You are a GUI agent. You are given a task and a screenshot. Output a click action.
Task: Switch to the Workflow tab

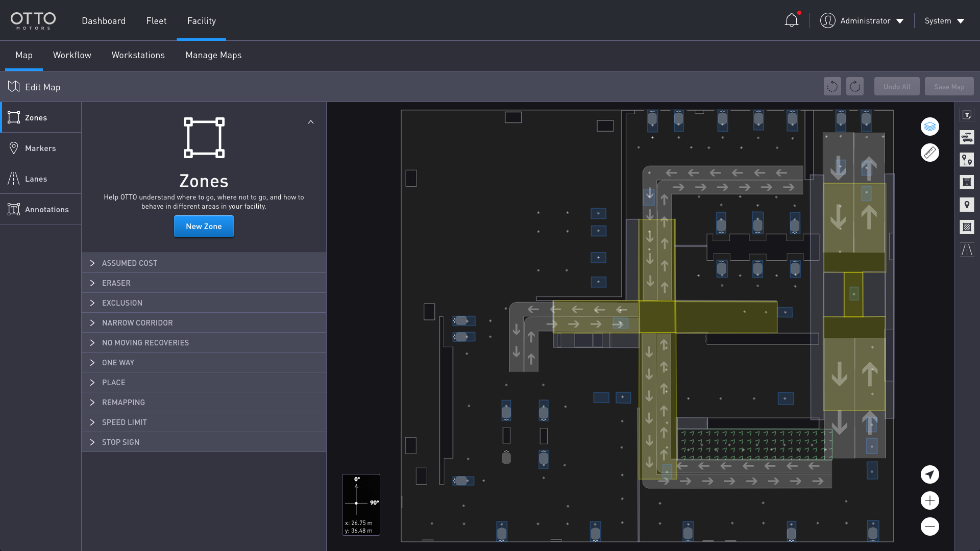[72, 55]
